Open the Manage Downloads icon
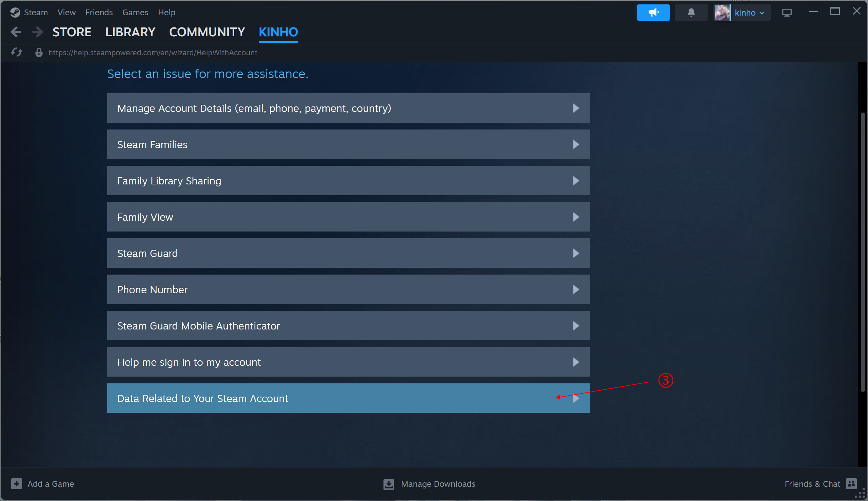Viewport: 868px width, 501px height. [x=389, y=484]
